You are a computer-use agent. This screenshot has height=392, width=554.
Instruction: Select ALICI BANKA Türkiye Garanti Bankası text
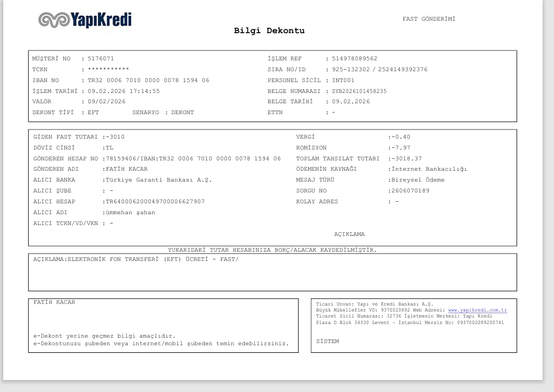[159, 180]
